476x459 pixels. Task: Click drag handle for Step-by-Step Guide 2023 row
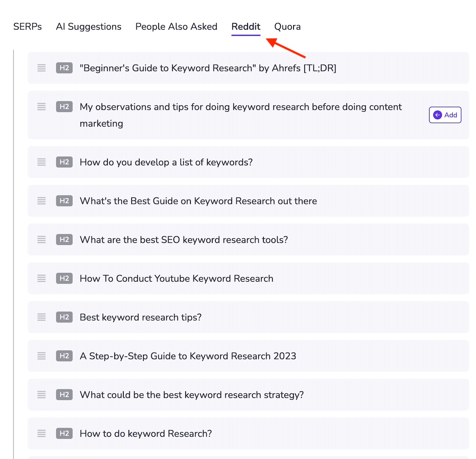(x=42, y=356)
